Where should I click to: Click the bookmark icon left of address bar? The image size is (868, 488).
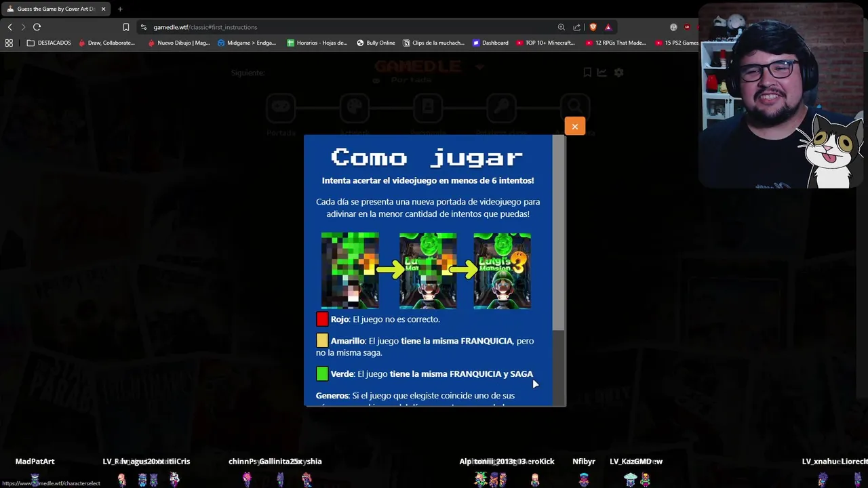[x=126, y=27]
